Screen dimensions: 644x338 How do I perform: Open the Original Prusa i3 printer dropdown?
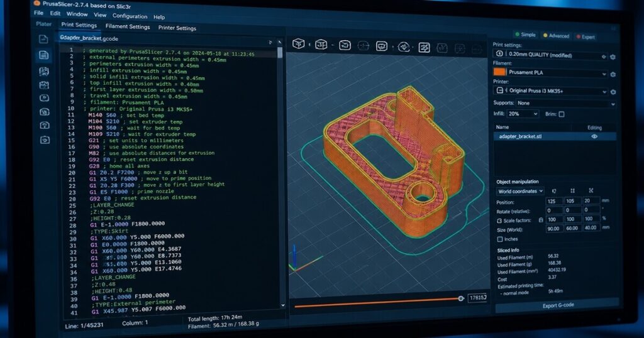pyautogui.click(x=550, y=91)
